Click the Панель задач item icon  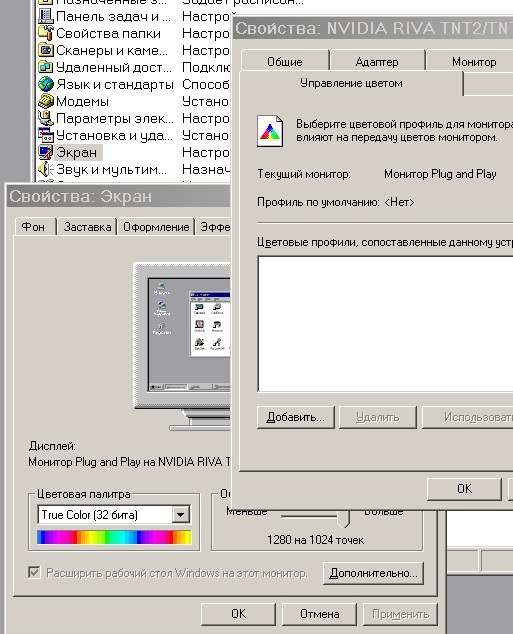[45, 16]
